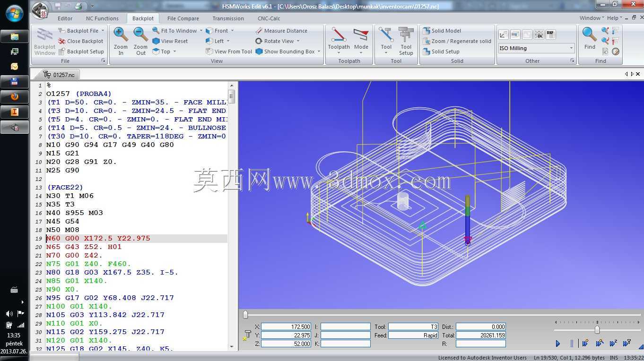Screen dimensions: 644x361
Task: Open Solid Setup
Action: tap(441, 52)
